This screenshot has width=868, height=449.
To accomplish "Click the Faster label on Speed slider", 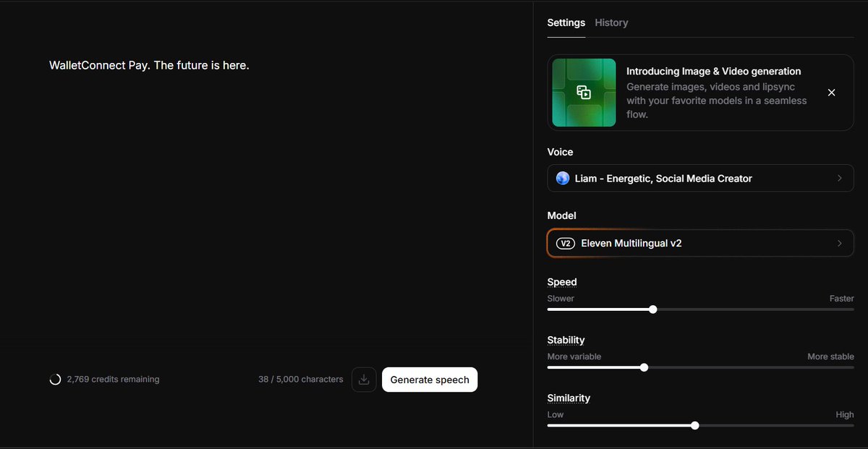I will coord(841,299).
